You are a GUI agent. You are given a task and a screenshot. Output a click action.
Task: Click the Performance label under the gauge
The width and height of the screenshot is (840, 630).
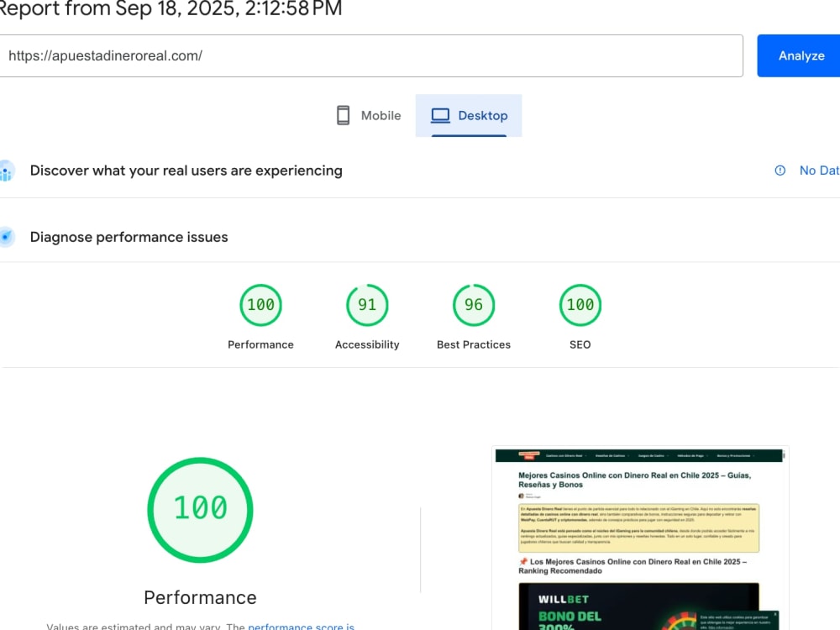click(260, 344)
